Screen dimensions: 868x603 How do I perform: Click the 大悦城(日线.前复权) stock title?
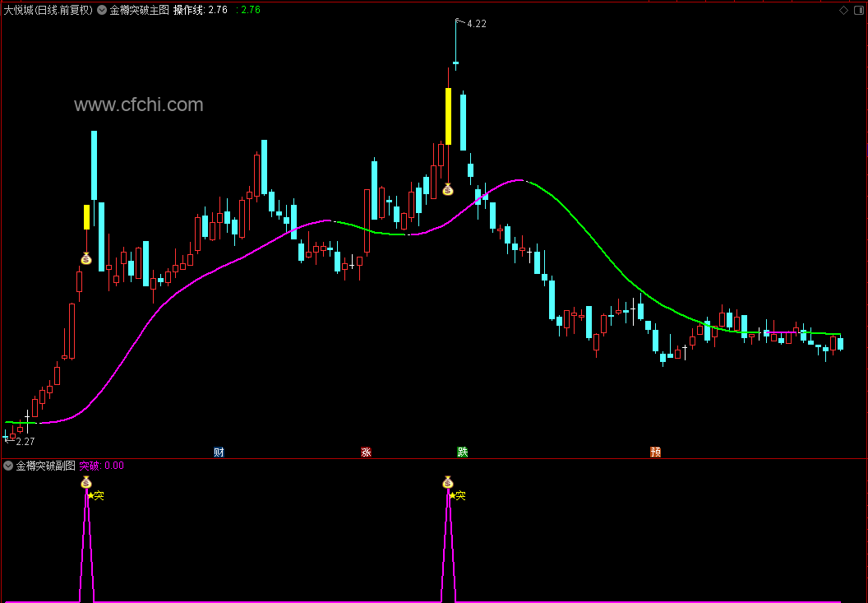[x=48, y=10]
